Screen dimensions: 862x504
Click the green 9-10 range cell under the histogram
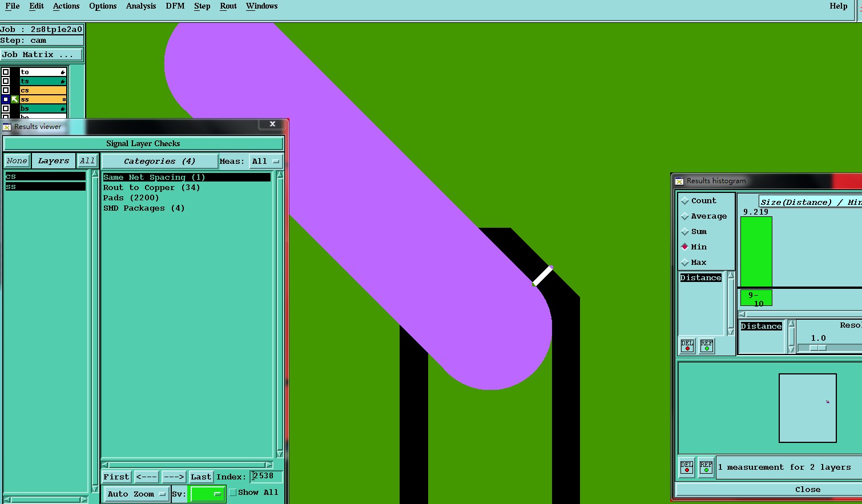(x=756, y=298)
